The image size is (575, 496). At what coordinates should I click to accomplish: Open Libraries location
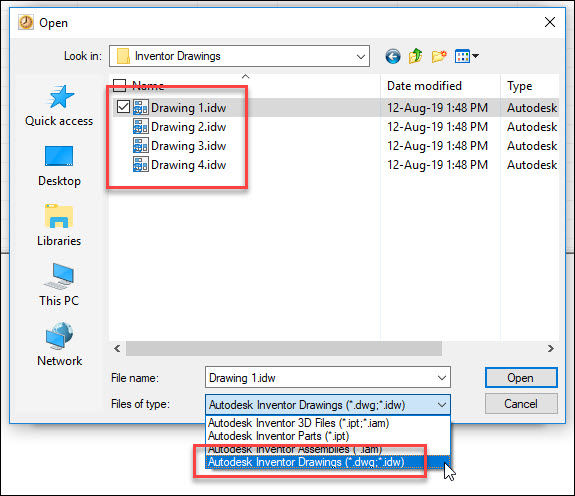[x=59, y=225]
